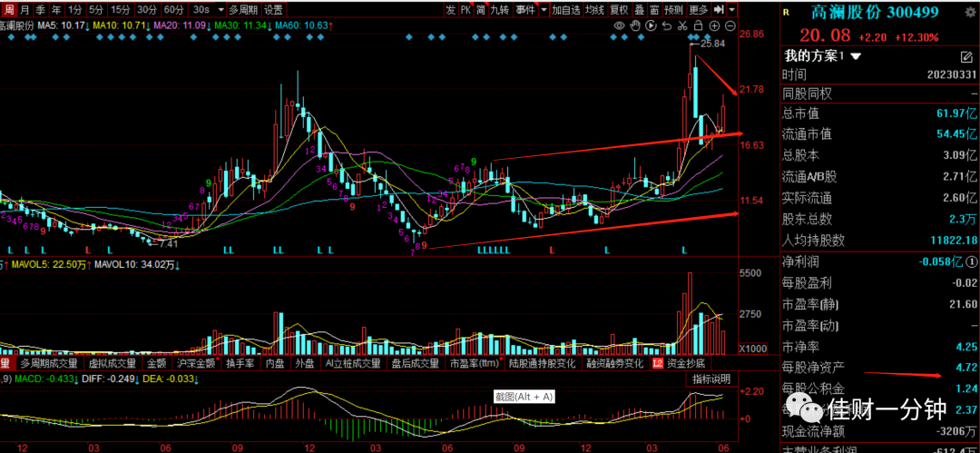Select the 5分 period

tap(95, 9)
